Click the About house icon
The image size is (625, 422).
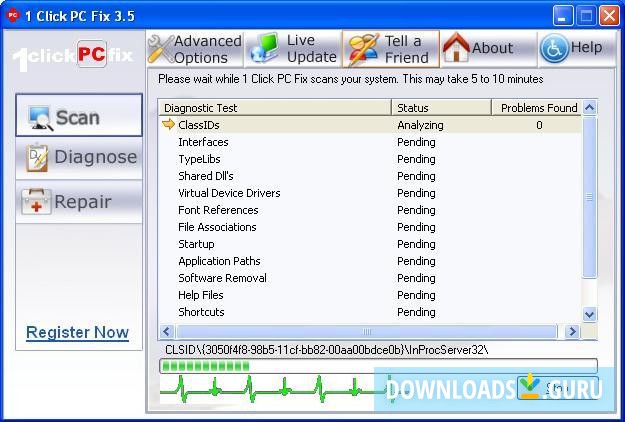[x=455, y=47]
